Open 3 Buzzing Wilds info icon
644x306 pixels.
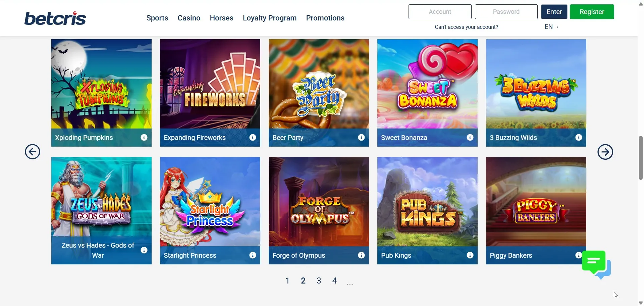pyautogui.click(x=579, y=137)
